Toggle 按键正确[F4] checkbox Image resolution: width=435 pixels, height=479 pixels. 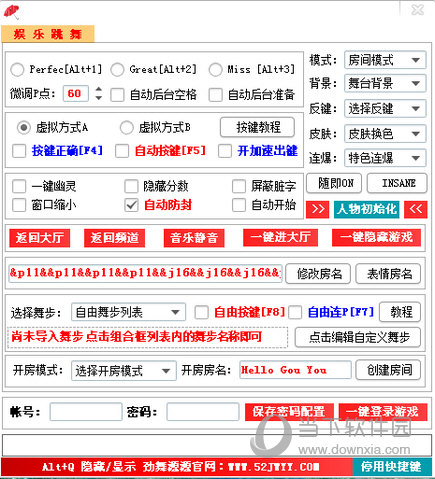click(19, 151)
